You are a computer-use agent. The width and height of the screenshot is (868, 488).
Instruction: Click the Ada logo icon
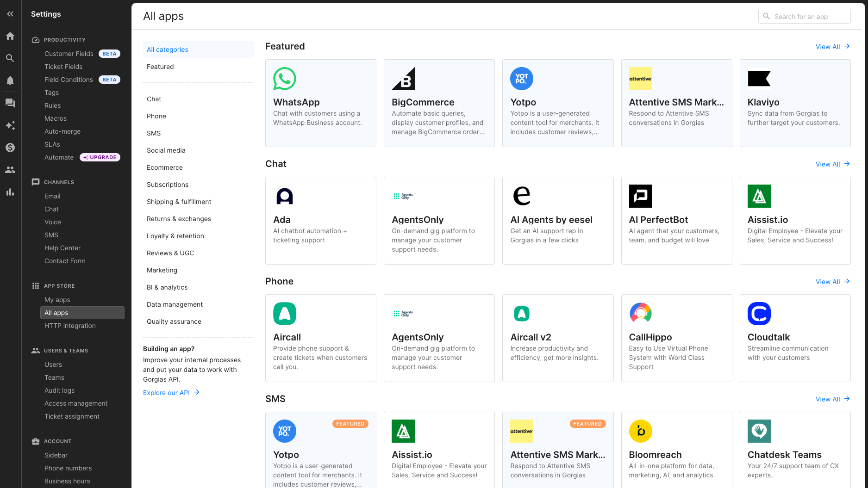(285, 196)
